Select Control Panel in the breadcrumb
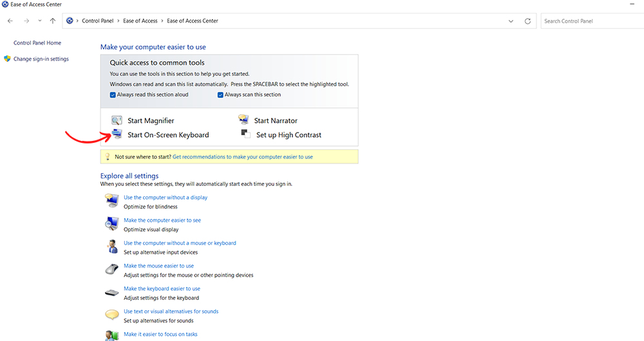644x341 pixels. click(x=97, y=21)
